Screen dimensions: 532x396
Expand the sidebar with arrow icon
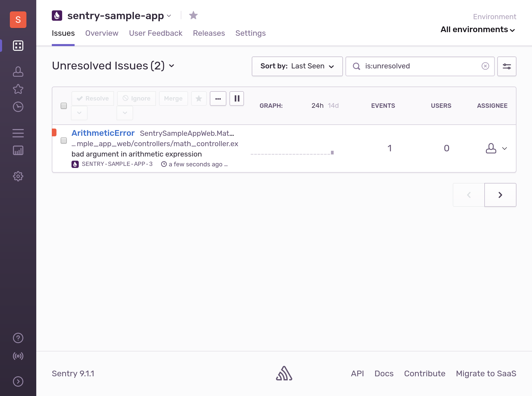18,381
